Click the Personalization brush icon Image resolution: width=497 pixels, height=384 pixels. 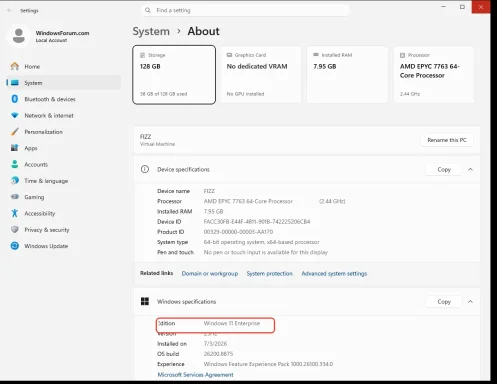[15, 132]
